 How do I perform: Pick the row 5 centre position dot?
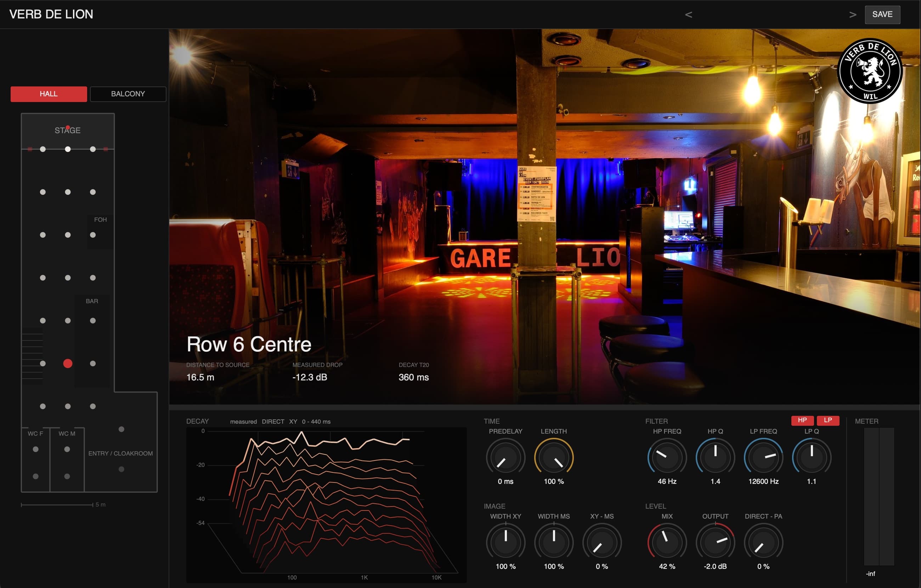(x=68, y=321)
